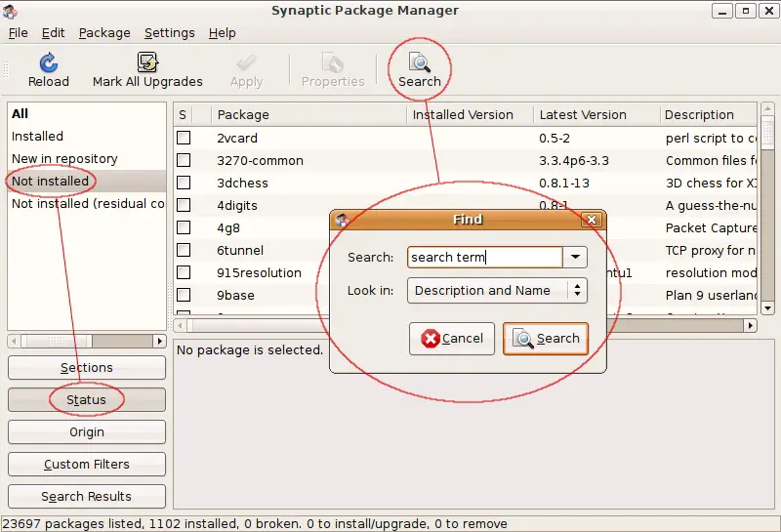Click the version 3.3.4p6-3.3 cell

tap(574, 160)
